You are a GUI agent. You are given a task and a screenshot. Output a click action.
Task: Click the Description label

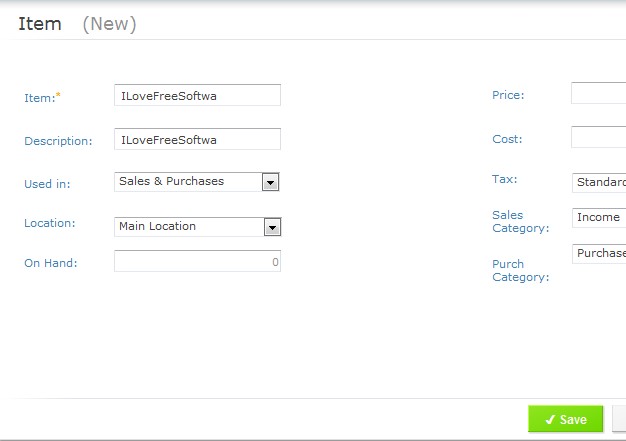pyautogui.click(x=58, y=141)
